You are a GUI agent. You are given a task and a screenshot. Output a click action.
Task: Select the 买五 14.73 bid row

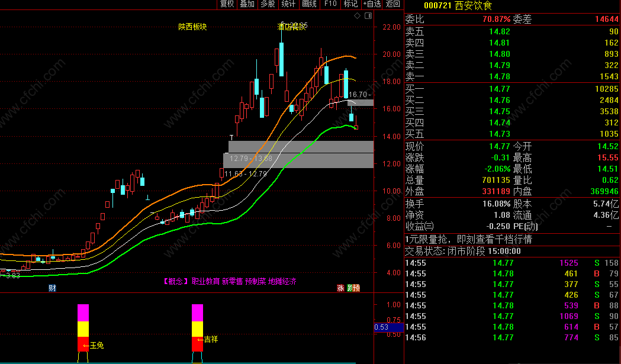coord(512,134)
